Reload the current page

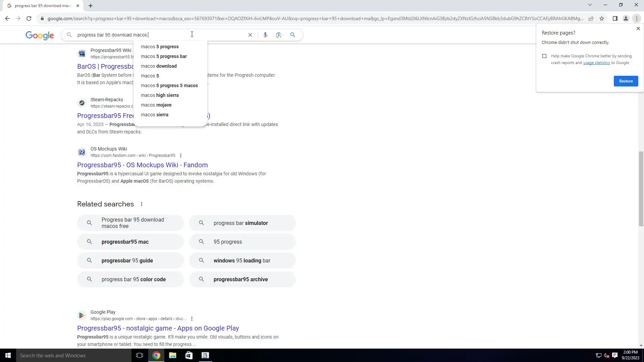coord(29,19)
